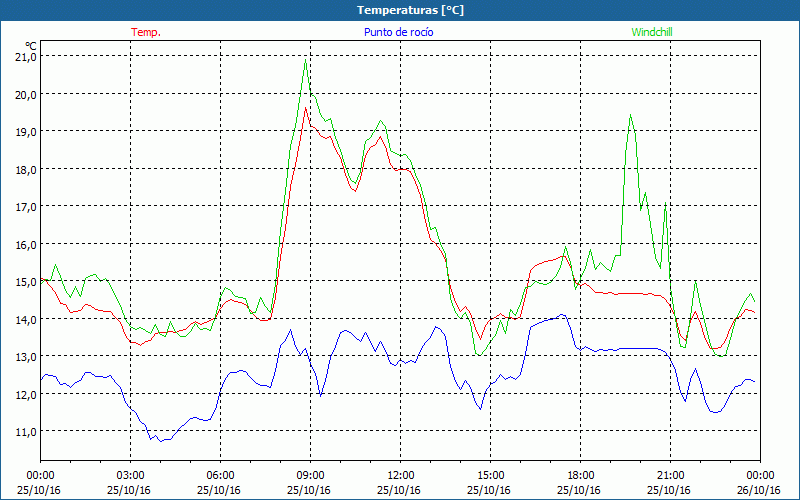
Task: Click the 03:00 time axis label
Action: coord(131,475)
